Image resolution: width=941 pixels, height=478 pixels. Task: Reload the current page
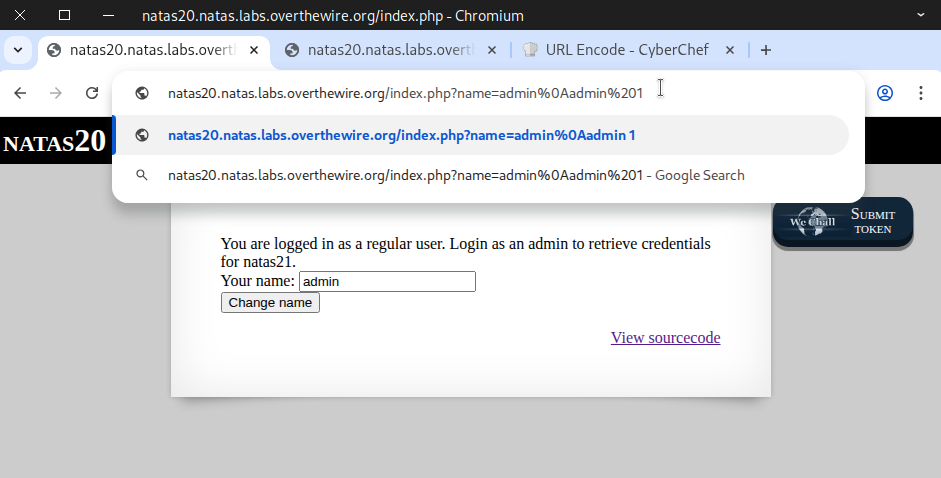(x=92, y=93)
